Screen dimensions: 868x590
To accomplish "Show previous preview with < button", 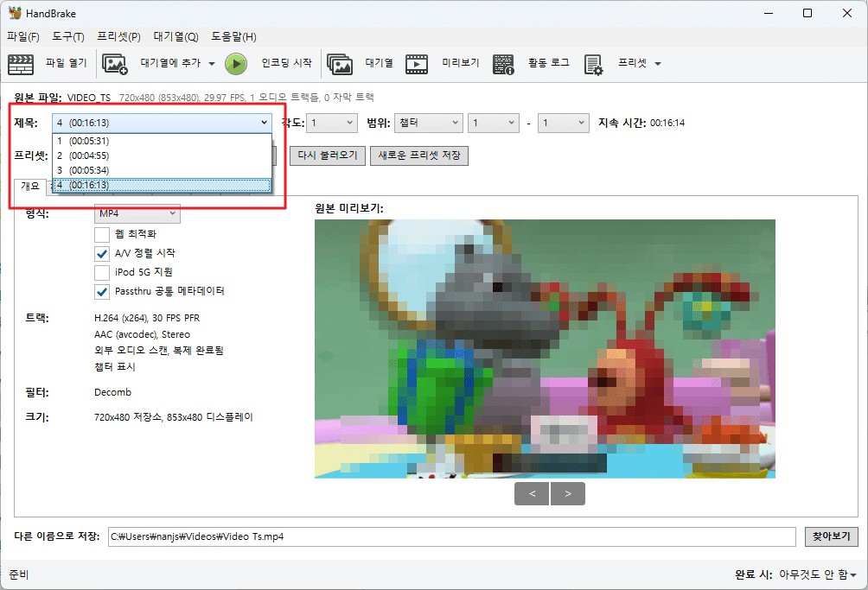I will tap(532, 494).
